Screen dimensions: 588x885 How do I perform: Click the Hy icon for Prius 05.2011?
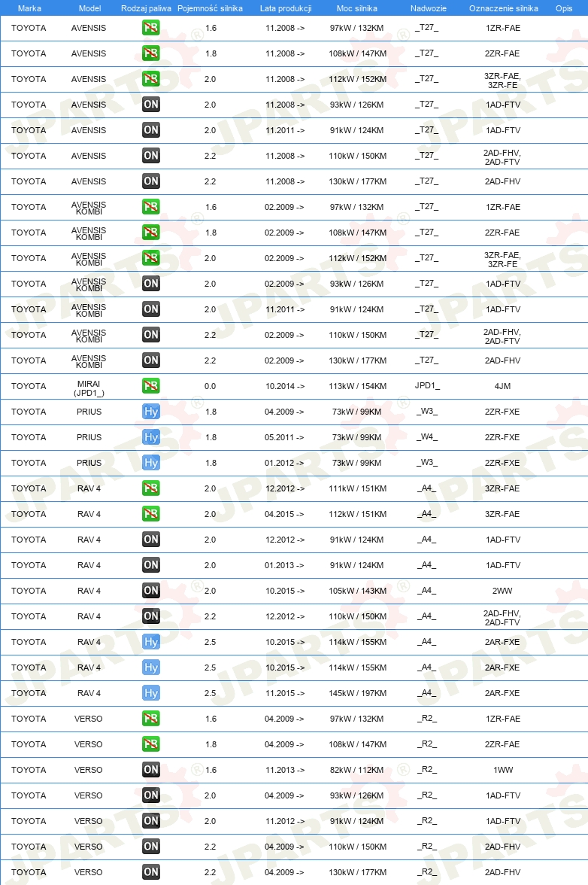150,436
